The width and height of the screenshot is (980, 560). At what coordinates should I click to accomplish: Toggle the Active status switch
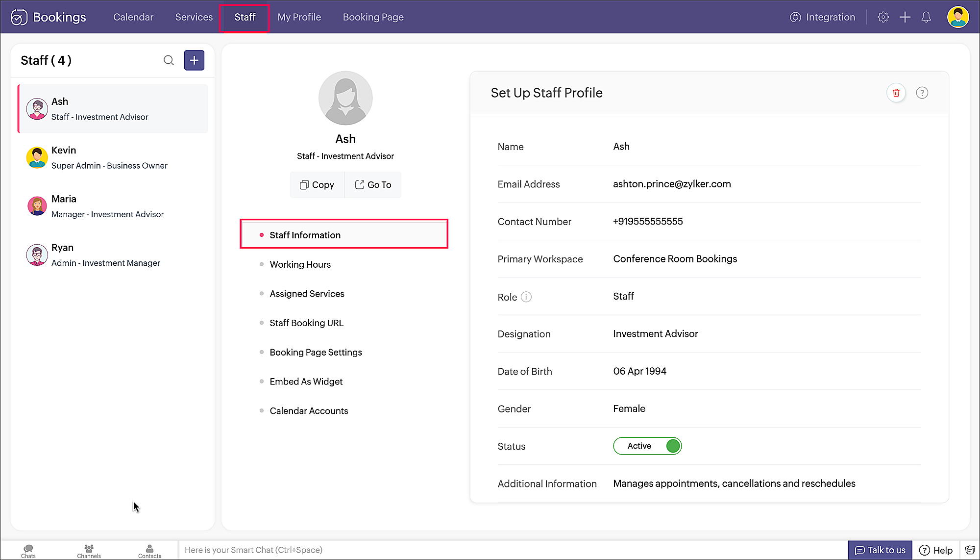pos(647,446)
